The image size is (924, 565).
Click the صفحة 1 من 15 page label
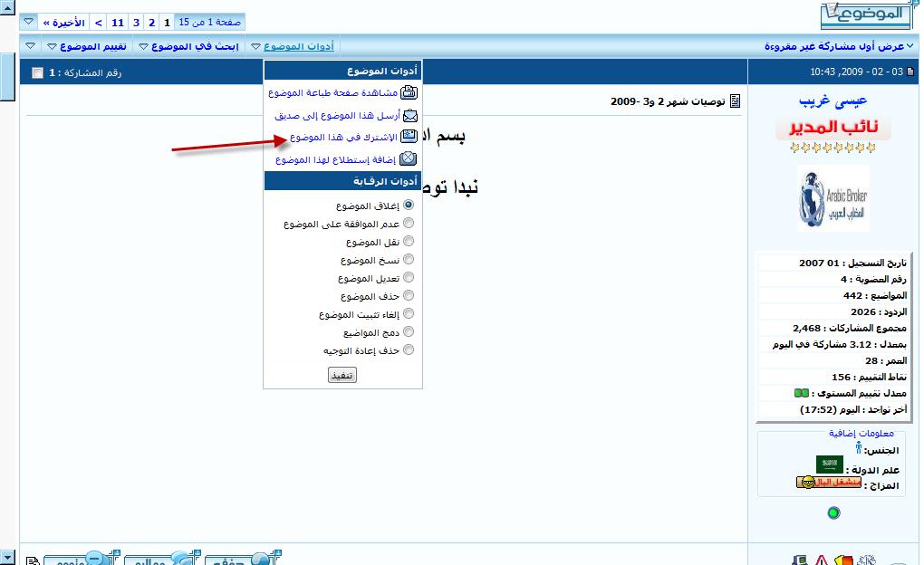pyautogui.click(x=209, y=22)
